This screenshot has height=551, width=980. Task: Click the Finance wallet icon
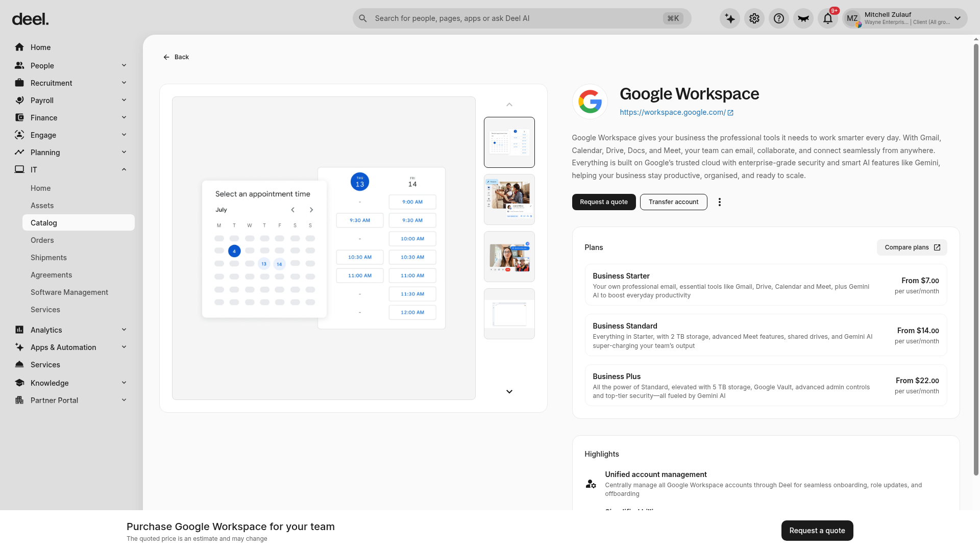coord(19,117)
